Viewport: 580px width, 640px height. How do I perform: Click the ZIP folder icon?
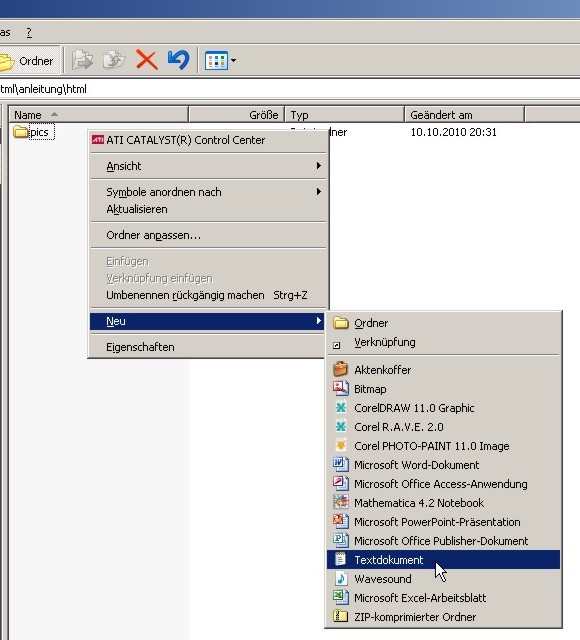(340, 616)
